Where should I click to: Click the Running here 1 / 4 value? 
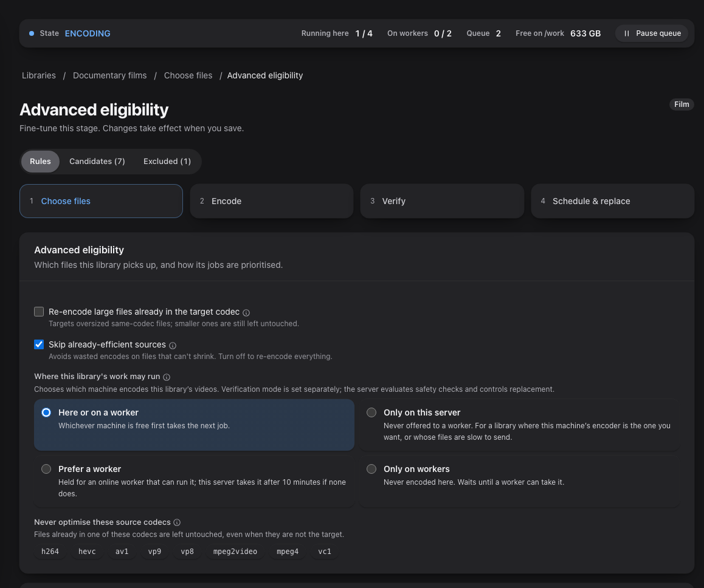(x=364, y=33)
